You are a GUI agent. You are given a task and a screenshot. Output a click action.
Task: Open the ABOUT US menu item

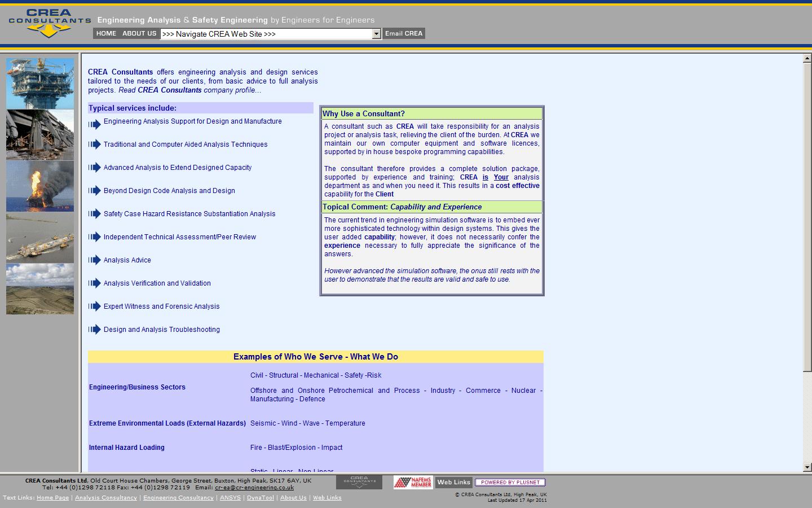(x=139, y=33)
